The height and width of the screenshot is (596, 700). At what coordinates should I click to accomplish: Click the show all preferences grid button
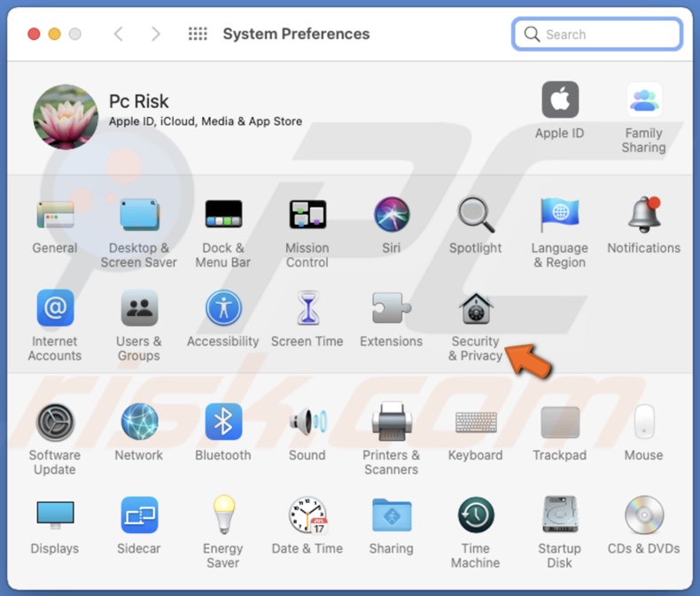[198, 35]
